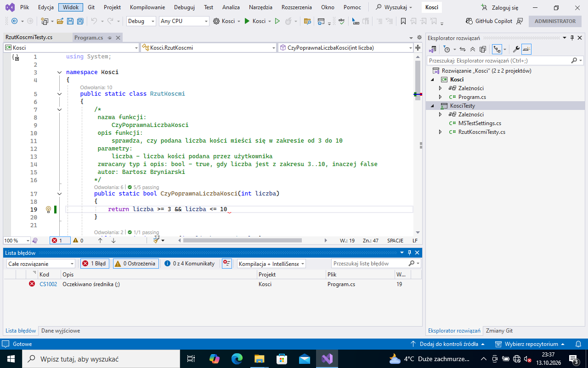Screen dimensions: 588x368
Task: Open the Całe rozwiązanie scope dropdown
Action: (41, 264)
